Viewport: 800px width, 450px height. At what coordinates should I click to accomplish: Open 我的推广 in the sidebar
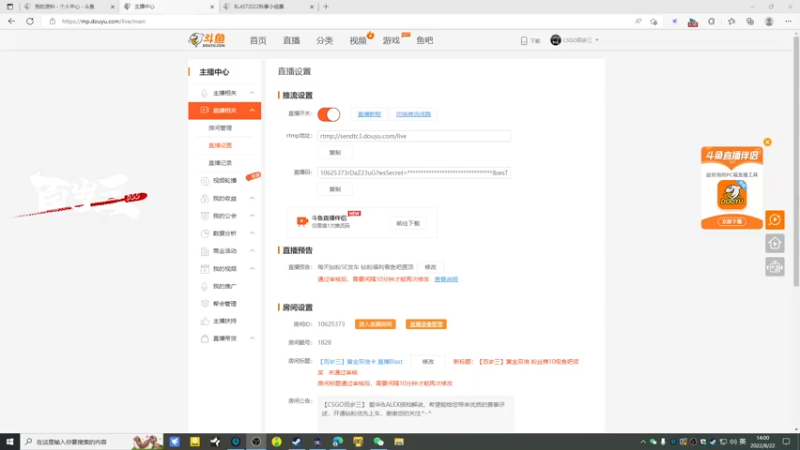coord(224,286)
